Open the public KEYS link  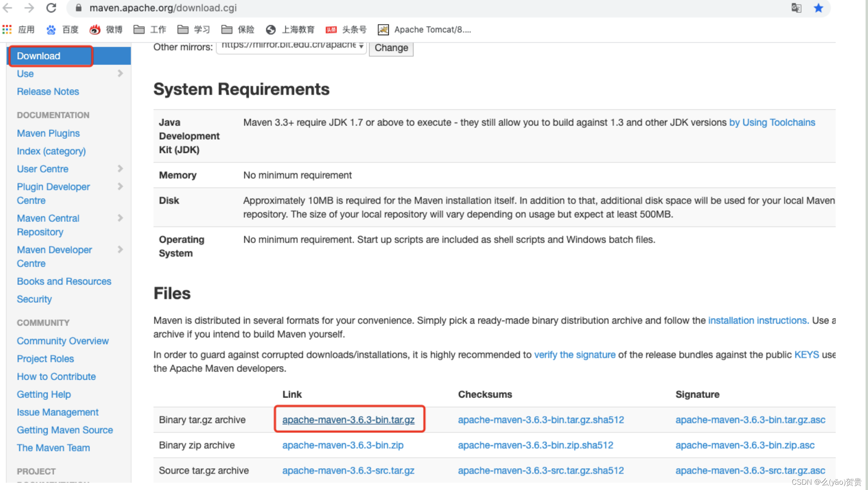click(807, 355)
